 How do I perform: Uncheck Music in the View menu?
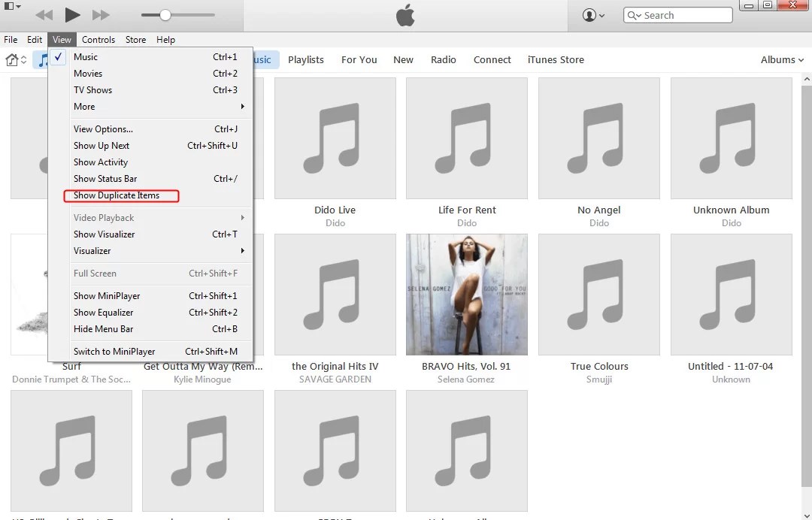coord(85,56)
